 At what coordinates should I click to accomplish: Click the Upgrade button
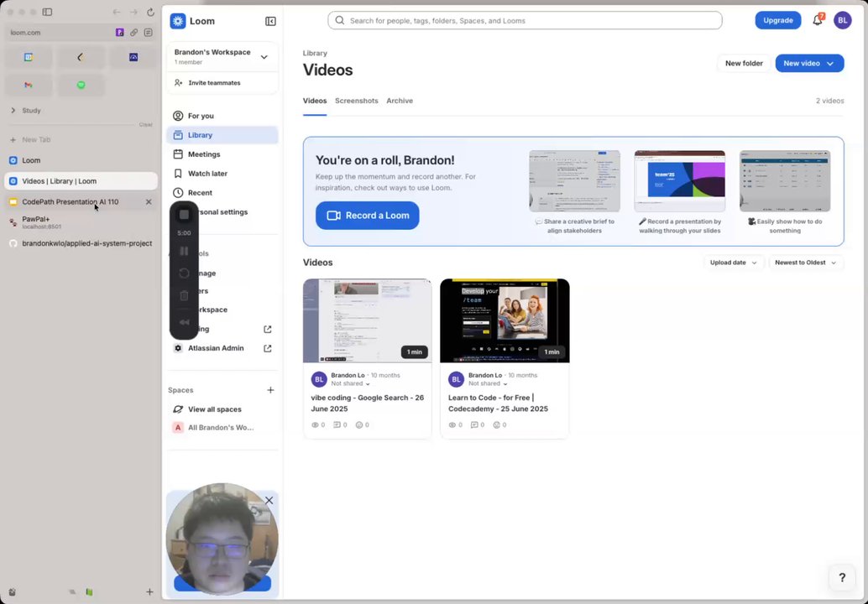click(x=778, y=20)
